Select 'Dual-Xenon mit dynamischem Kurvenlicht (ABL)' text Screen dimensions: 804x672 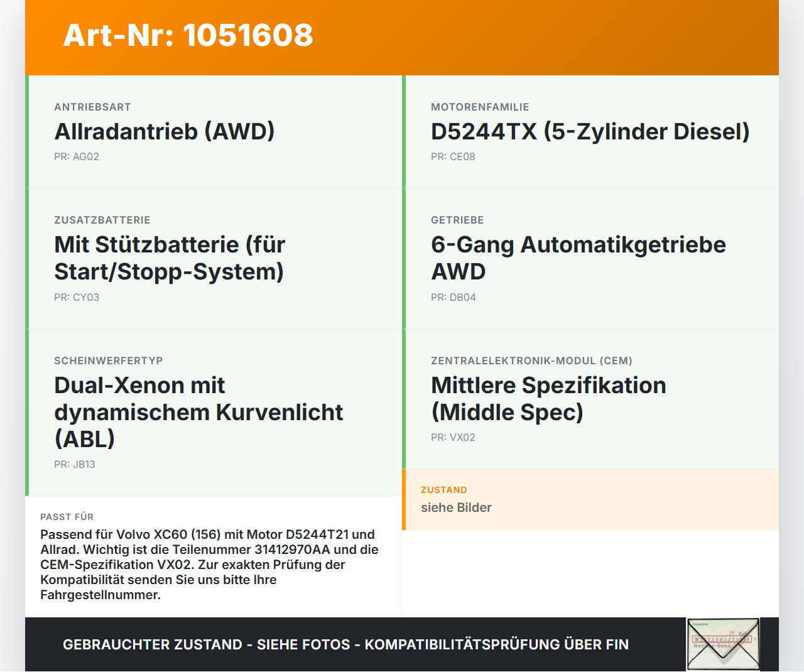point(198,412)
